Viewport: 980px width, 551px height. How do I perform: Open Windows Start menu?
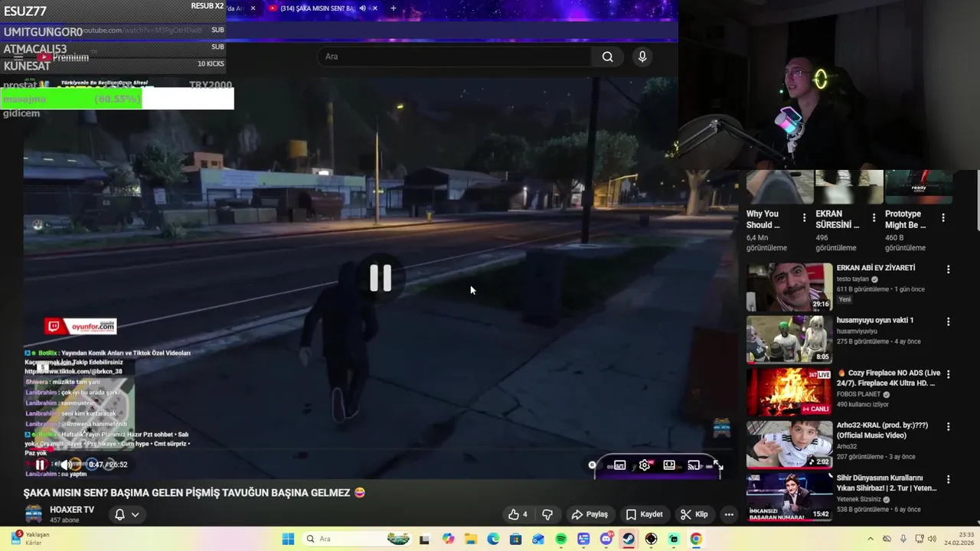pyautogui.click(x=288, y=539)
